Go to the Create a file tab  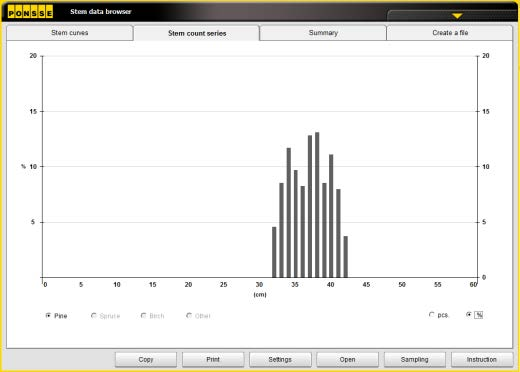[x=450, y=33]
